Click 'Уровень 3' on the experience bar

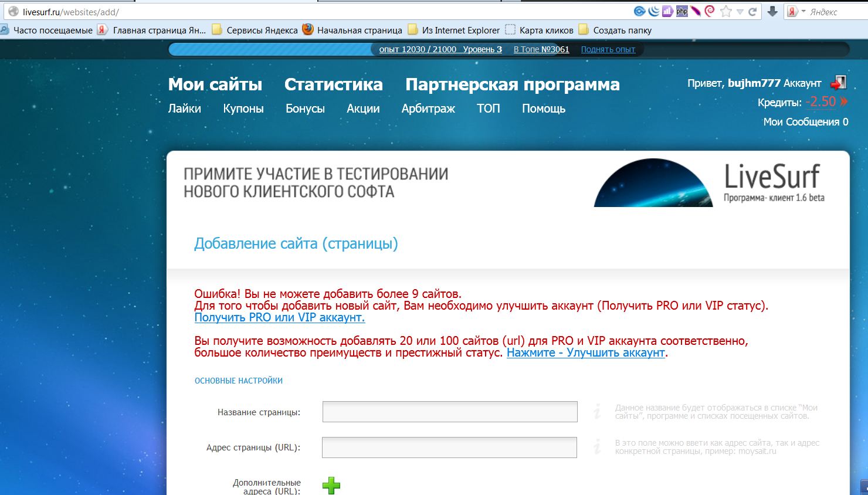pyautogui.click(x=483, y=49)
